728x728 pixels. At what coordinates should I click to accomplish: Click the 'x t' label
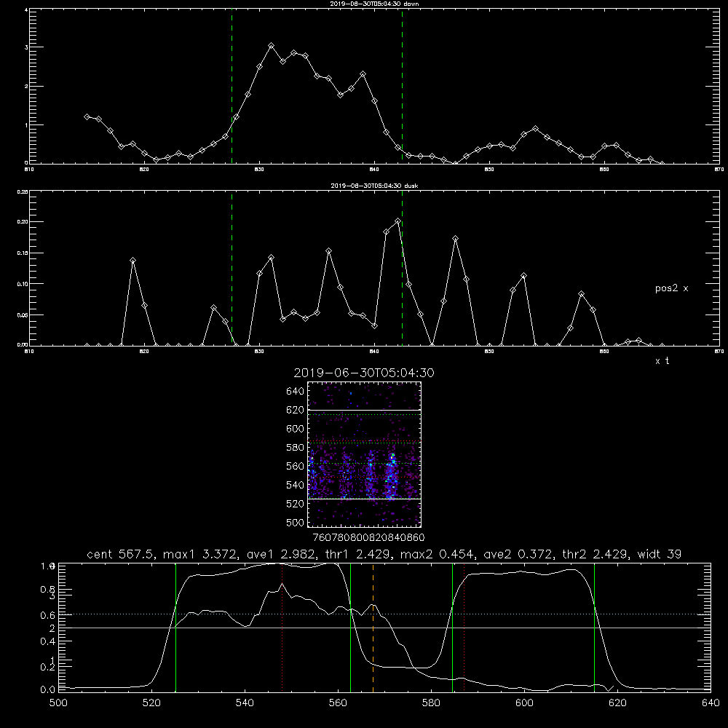[662, 361]
